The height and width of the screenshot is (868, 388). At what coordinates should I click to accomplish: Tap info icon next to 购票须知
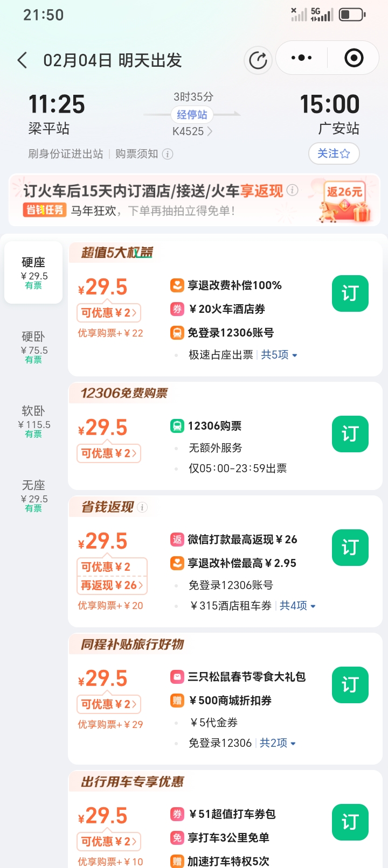pyautogui.click(x=168, y=154)
